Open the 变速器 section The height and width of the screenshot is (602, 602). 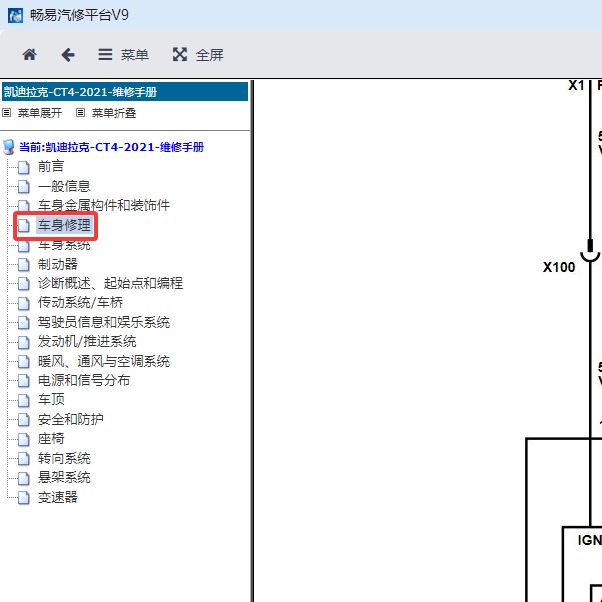[x=58, y=497]
